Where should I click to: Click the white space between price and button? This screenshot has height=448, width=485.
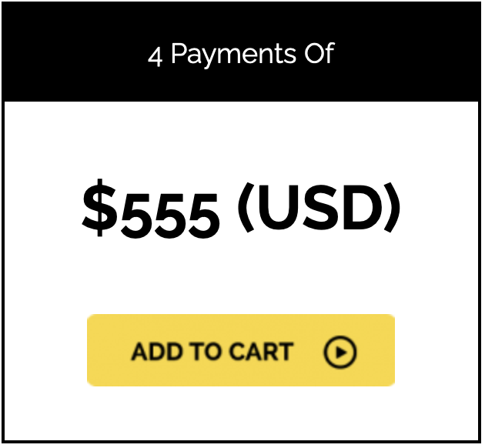tap(240, 277)
